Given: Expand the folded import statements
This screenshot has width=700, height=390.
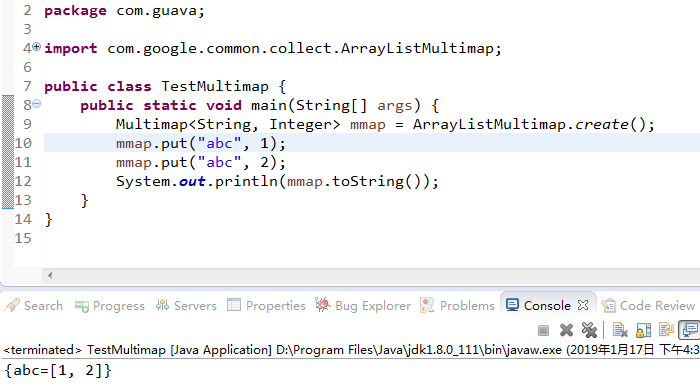Looking at the screenshot, I should pos(37,46).
